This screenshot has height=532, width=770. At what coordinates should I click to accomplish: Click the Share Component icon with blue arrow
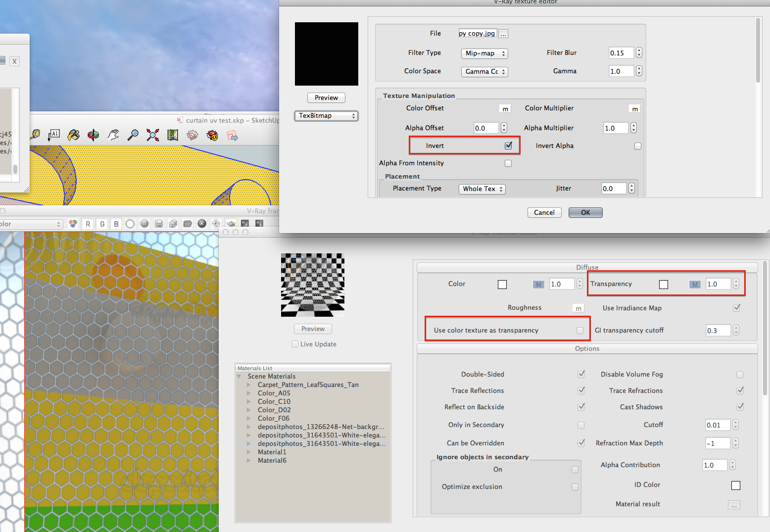point(232,135)
